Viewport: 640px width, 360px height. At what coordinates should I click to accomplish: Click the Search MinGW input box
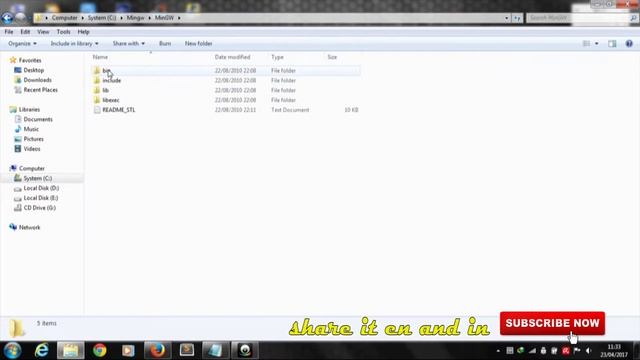pos(578,18)
